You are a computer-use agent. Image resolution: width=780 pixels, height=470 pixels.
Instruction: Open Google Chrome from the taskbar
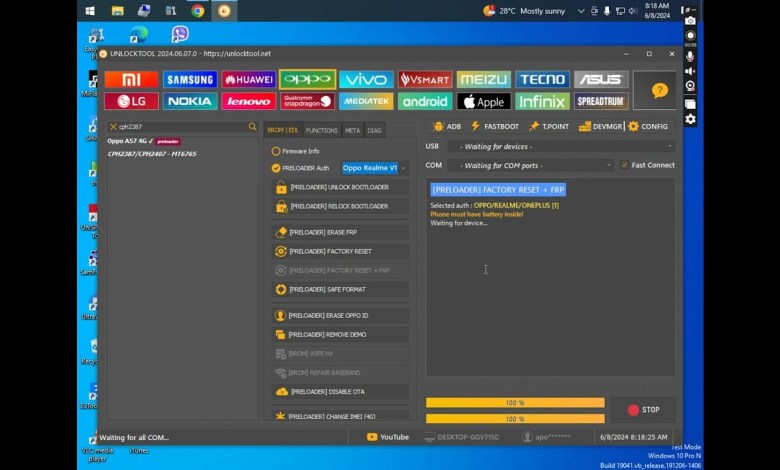point(197,10)
